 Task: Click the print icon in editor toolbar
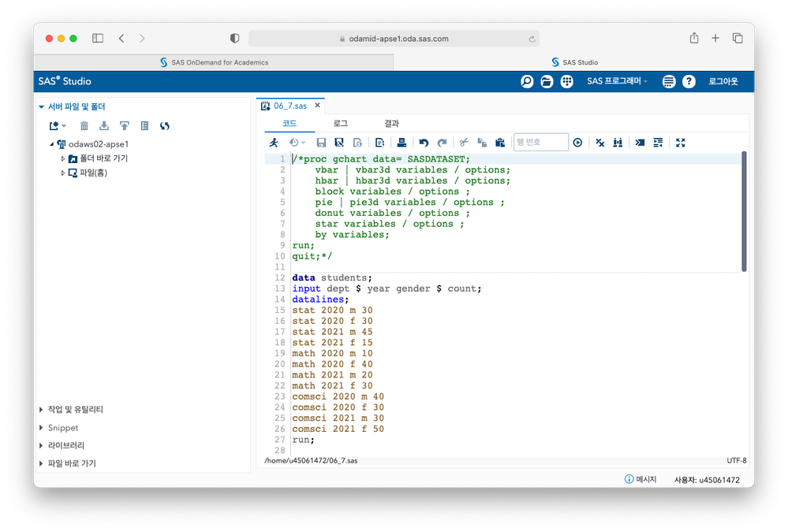pos(401,143)
